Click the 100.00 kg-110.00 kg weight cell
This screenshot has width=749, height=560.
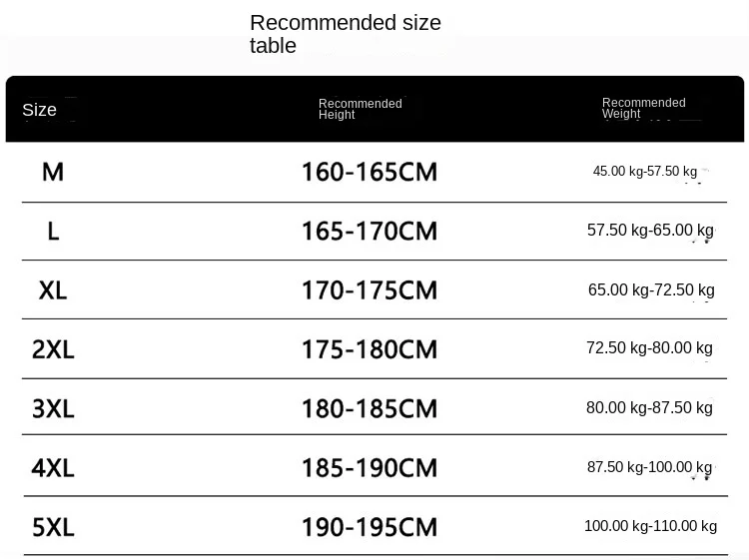click(650, 526)
